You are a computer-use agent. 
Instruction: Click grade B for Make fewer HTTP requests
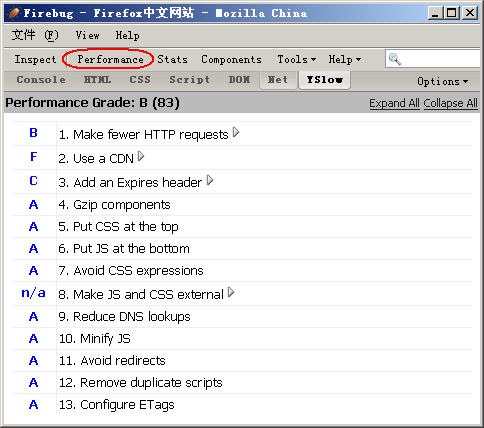(x=33, y=133)
